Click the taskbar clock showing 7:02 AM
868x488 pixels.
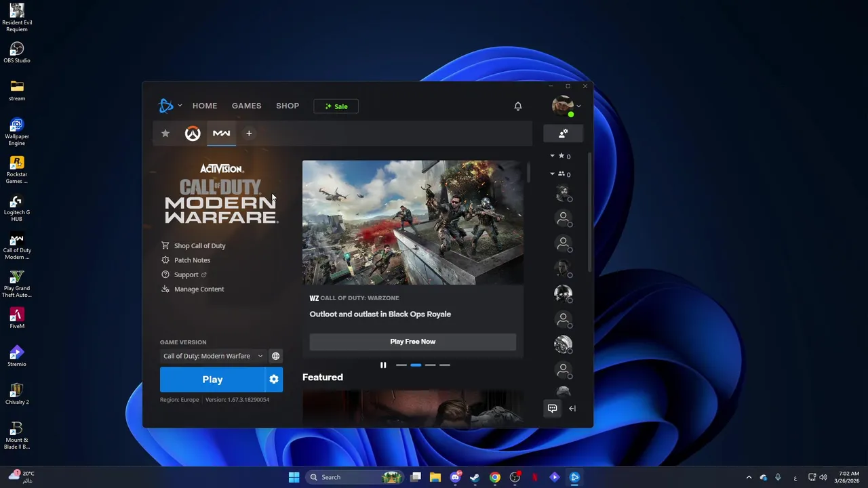click(848, 477)
